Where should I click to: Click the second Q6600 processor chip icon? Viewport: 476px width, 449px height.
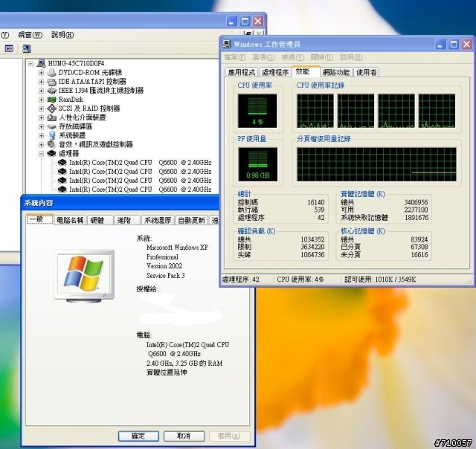[62, 171]
